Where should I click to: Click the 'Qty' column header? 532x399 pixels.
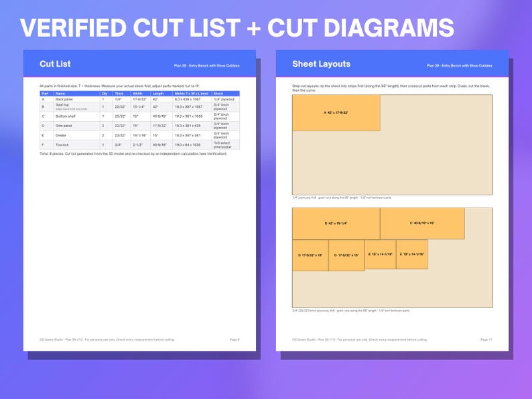click(105, 94)
